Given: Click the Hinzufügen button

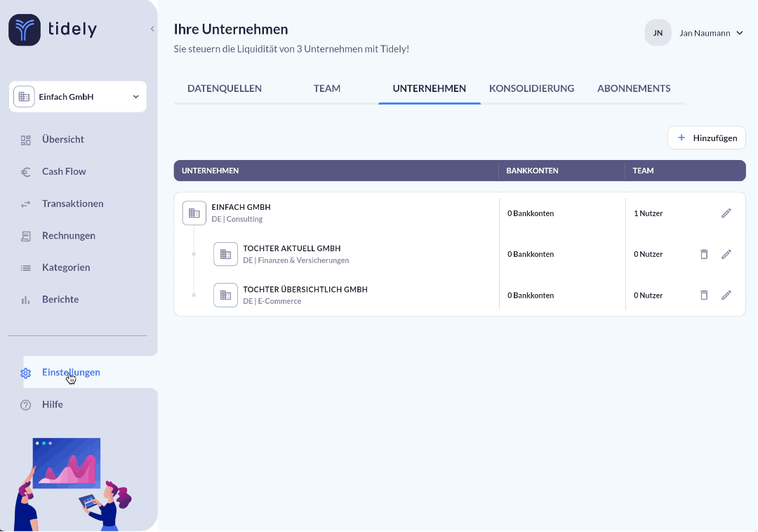Looking at the screenshot, I should tap(707, 138).
